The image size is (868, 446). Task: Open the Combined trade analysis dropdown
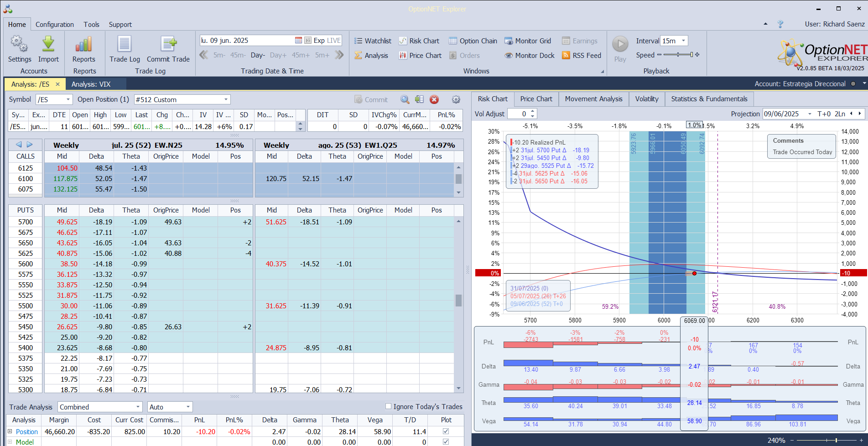[138, 407]
